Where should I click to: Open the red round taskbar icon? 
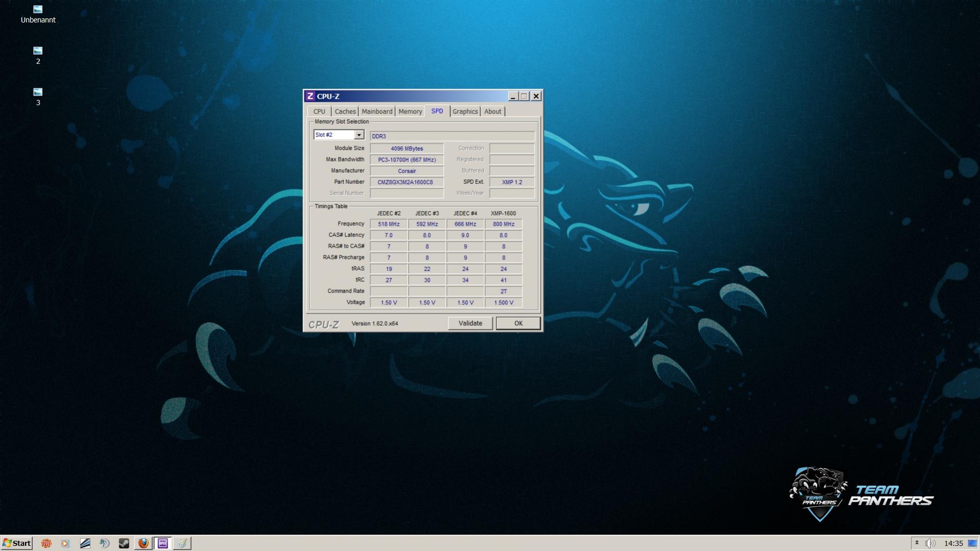coord(46,543)
